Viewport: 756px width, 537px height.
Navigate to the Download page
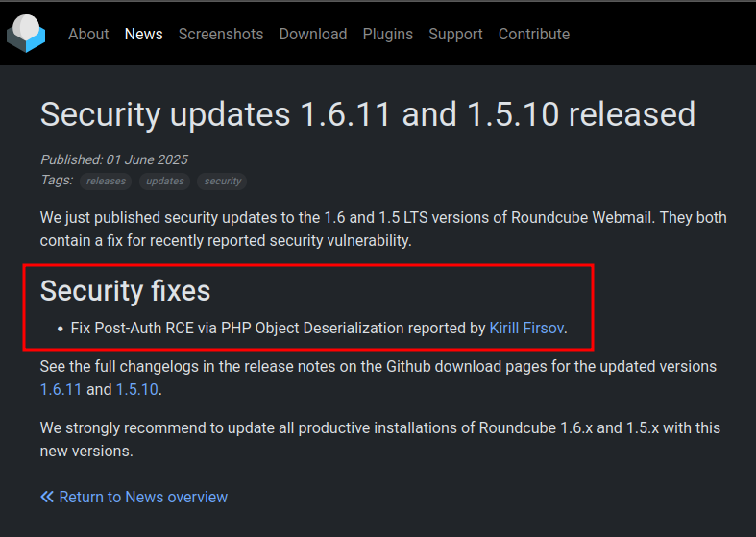312,34
